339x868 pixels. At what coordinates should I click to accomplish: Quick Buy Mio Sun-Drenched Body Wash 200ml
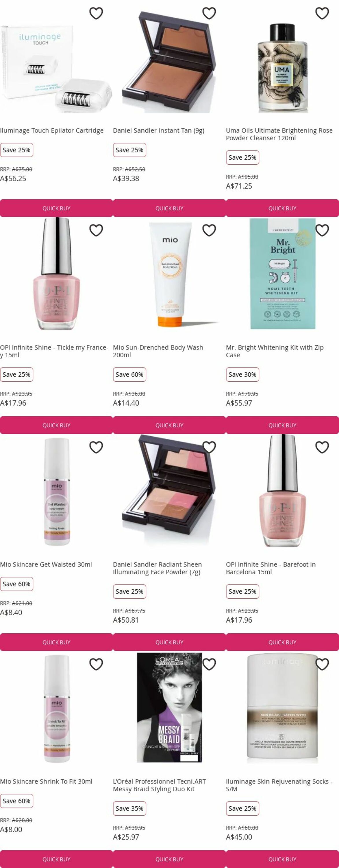(169, 425)
